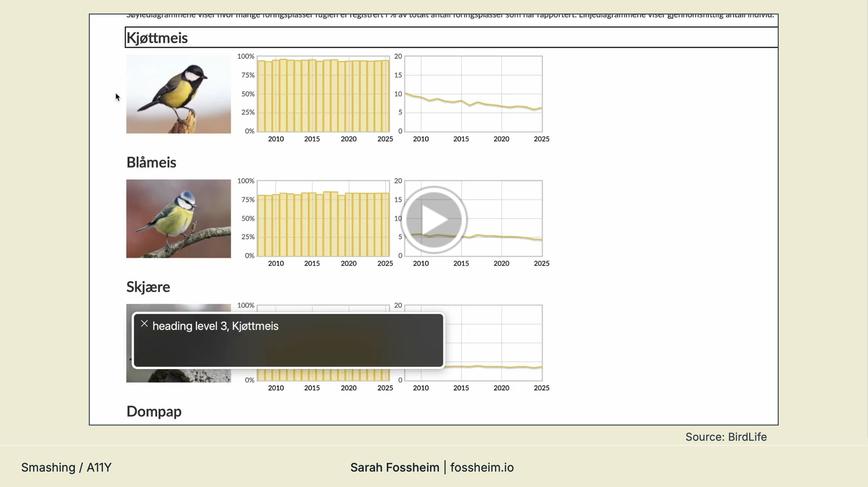Select the Skjære heading

coord(148,287)
